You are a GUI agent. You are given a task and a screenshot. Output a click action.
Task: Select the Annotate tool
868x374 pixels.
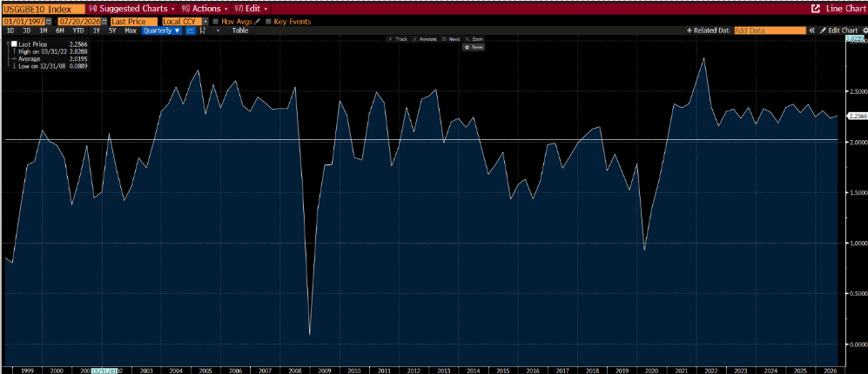coord(425,39)
